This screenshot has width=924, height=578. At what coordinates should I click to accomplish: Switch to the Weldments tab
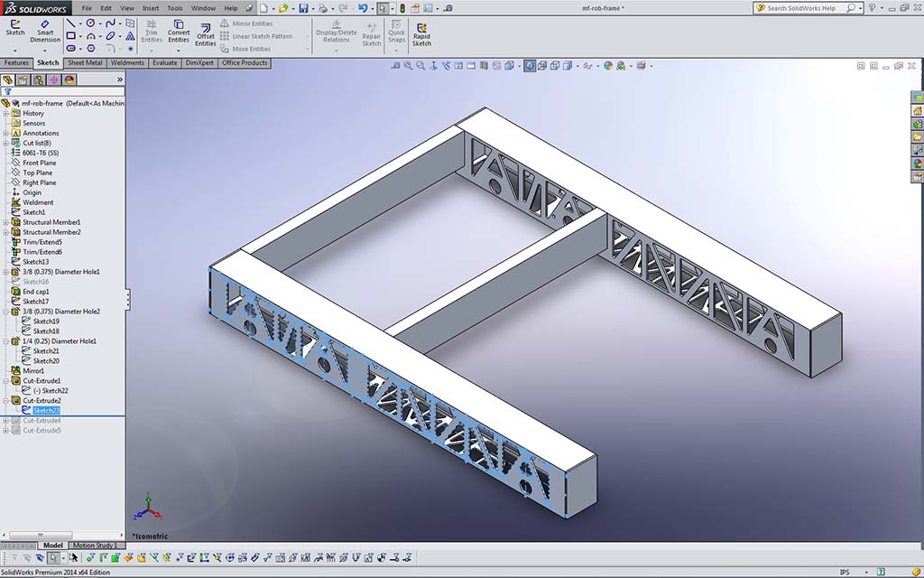127,63
